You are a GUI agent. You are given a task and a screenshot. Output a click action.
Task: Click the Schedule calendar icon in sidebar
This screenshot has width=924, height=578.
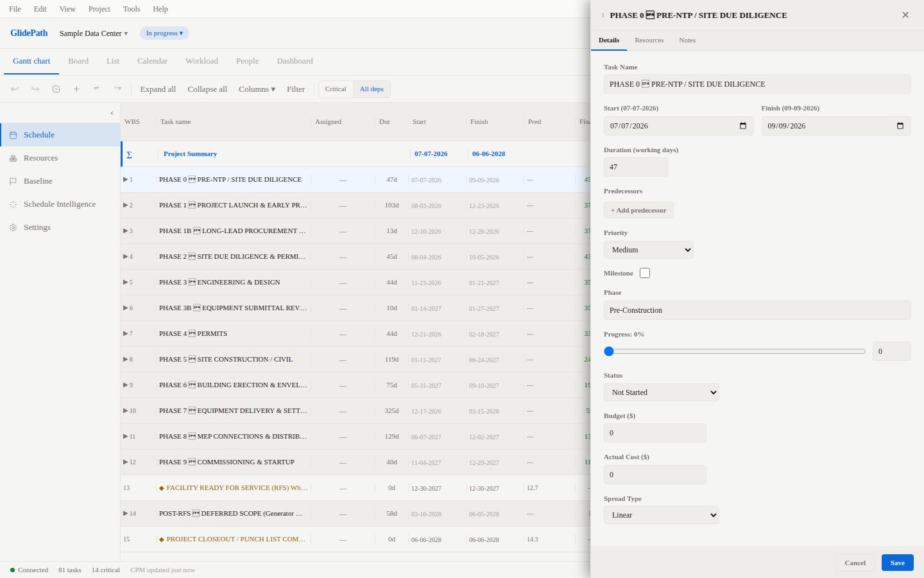click(13, 135)
